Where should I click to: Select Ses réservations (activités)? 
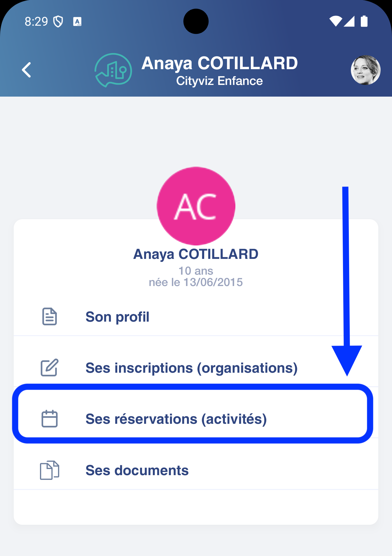coord(176,419)
